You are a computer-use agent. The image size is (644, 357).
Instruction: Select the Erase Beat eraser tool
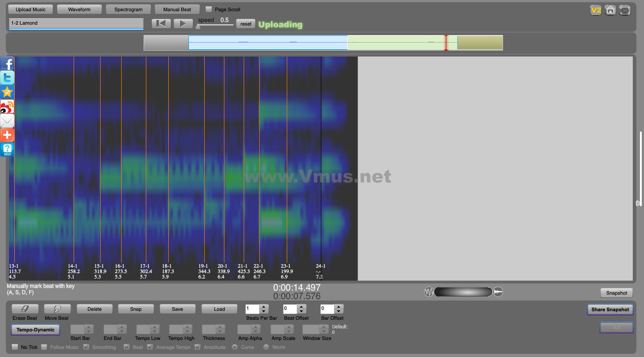tap(25, 309)
